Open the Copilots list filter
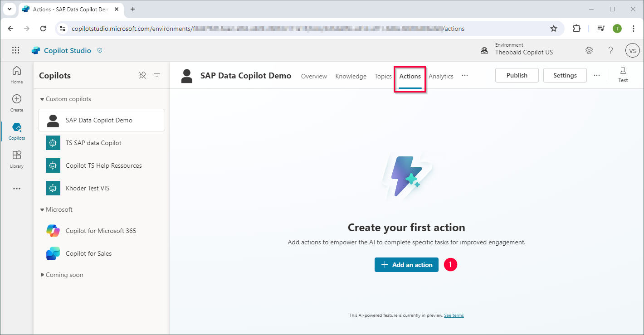Screen dimensions: 644x335 [x=157, y=75]
